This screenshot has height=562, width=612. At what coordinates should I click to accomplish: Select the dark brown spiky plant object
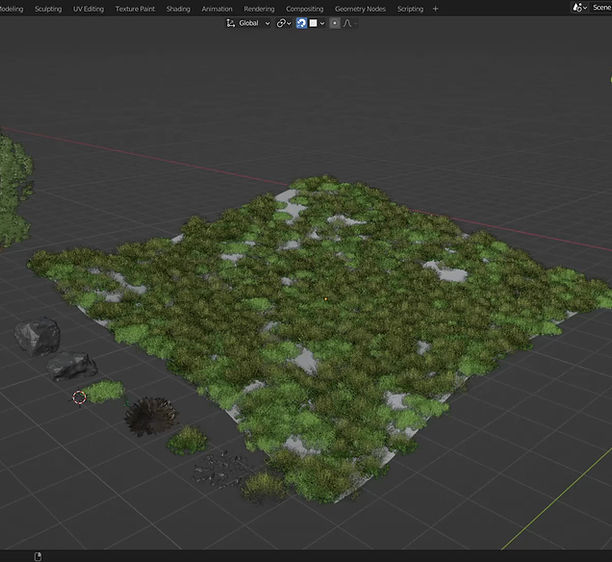tap(151, 416)
